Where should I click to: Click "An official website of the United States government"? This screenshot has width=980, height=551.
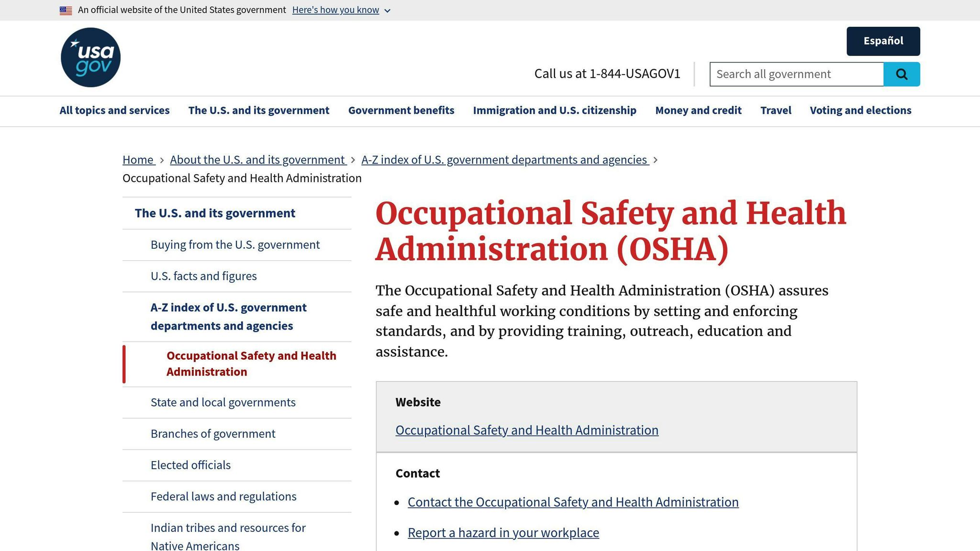182,10
